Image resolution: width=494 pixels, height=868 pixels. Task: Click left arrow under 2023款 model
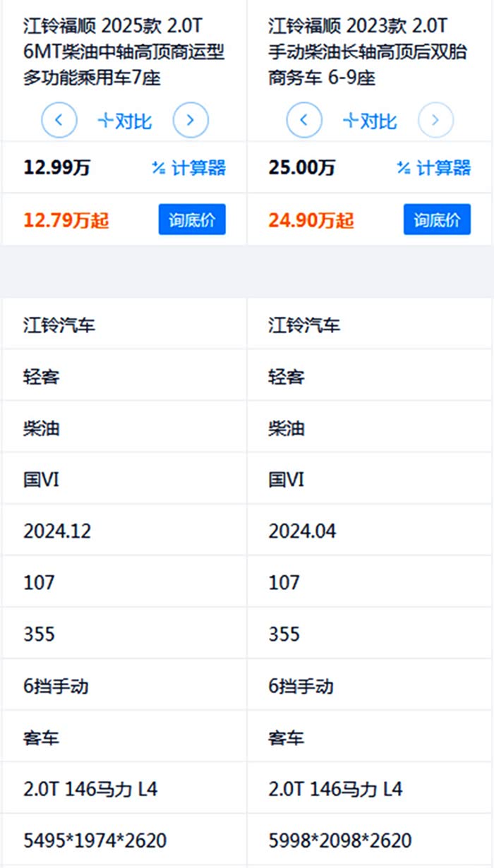(304, 120)
